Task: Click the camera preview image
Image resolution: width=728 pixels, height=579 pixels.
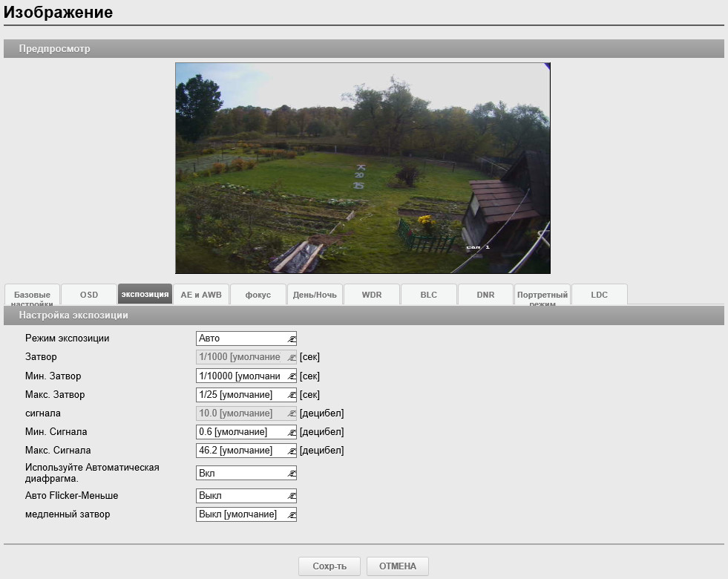Action: (x=363, y=168)
